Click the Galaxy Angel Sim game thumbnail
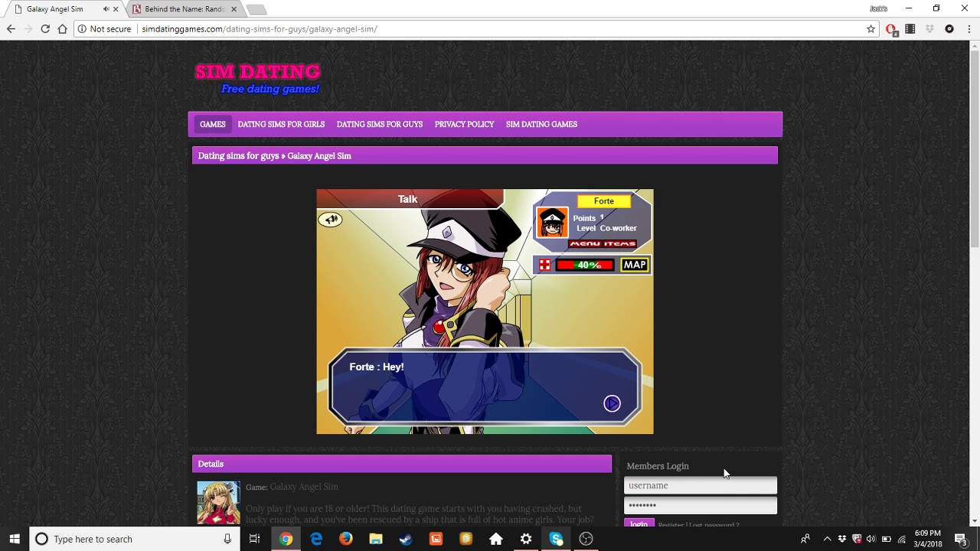This screenshot has width=980, height=551. [x=218, y=503]
